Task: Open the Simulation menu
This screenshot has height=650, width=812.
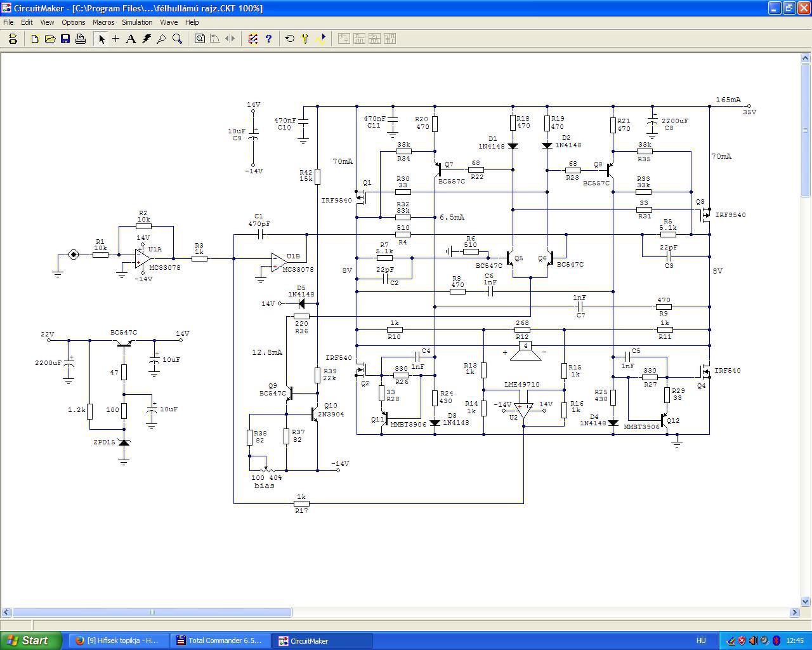Action: coord(137,22)
